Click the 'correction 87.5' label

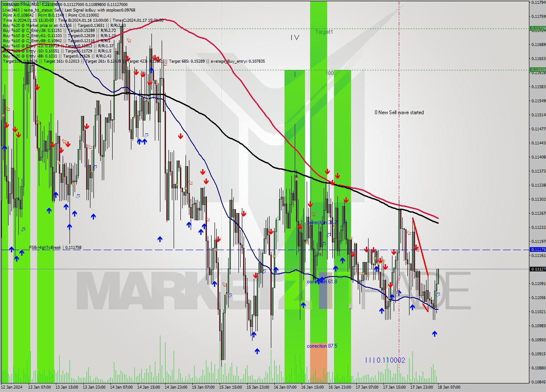coord(322,346)
